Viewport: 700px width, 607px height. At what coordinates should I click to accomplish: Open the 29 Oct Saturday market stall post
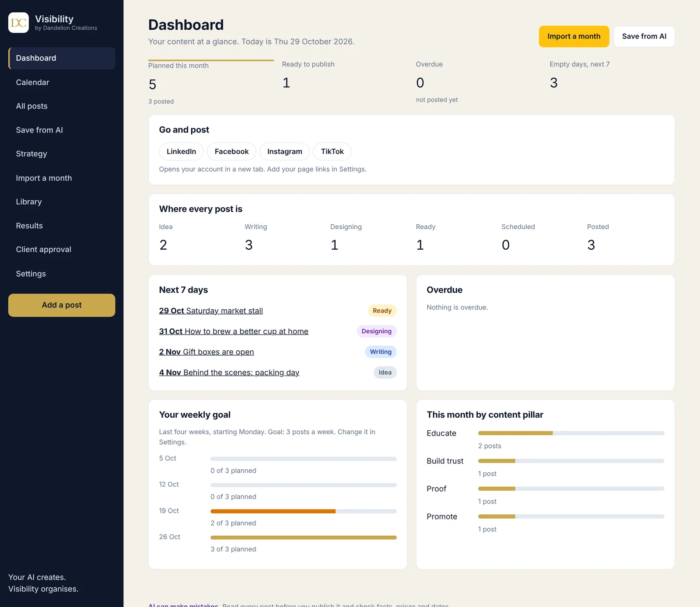tap(211, 310)
